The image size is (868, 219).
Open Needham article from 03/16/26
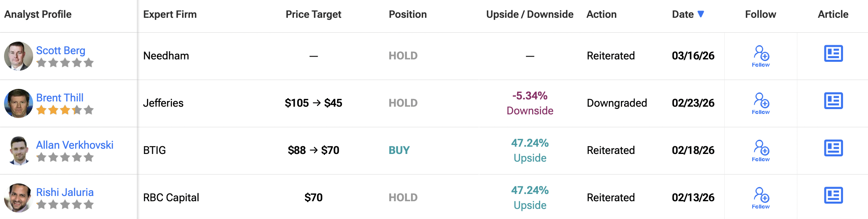point(833,53)
